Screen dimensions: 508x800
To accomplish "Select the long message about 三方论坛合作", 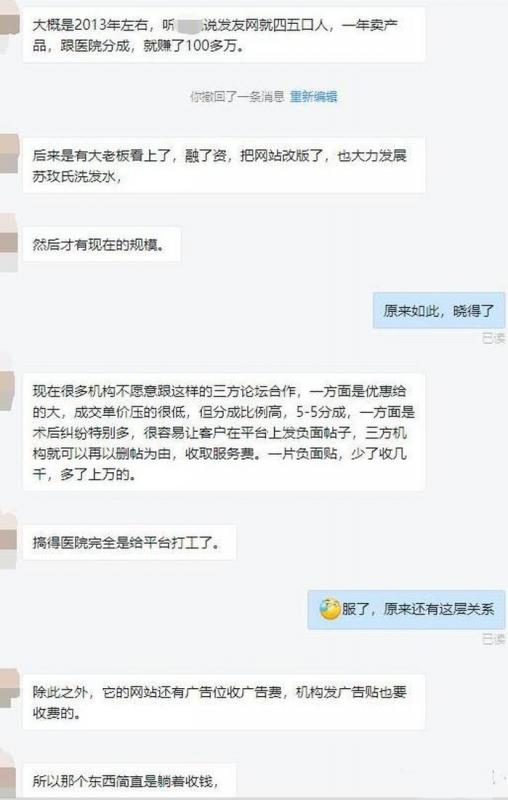I will coord(224,433).
